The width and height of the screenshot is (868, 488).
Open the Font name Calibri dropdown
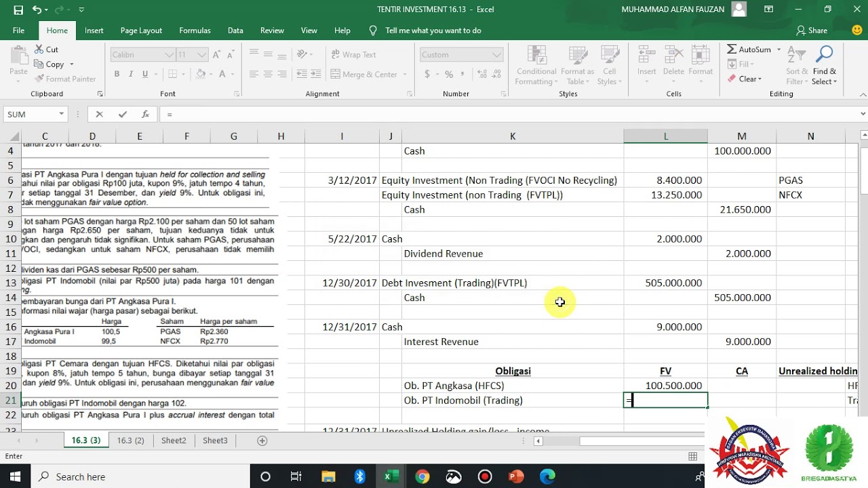tap(170, 55)
